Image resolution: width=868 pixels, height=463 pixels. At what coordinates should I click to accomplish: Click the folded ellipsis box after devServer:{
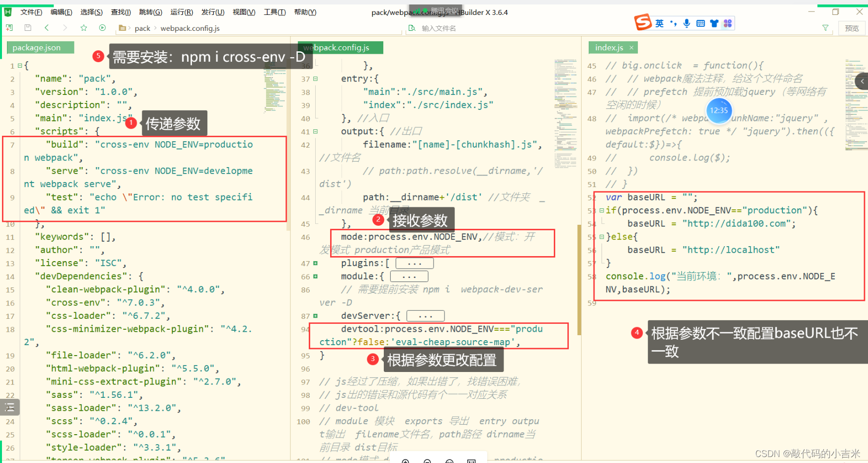click(426, 316)
